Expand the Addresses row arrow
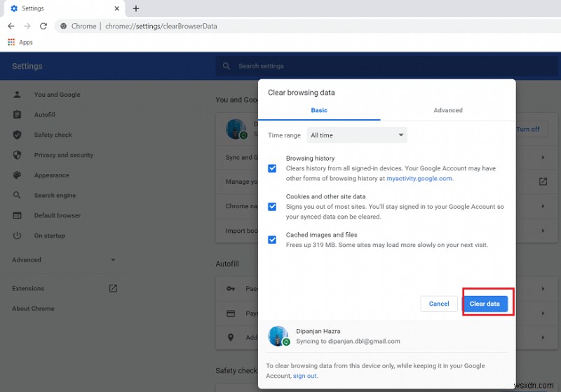This screenshot has height=392, width=561. coord(543,337)
